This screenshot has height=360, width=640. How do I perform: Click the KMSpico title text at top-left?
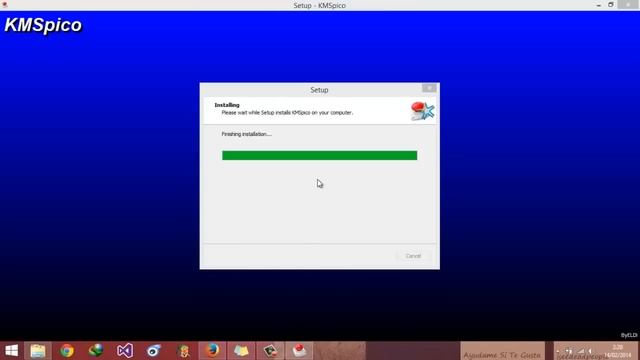(x=43, y=25)
